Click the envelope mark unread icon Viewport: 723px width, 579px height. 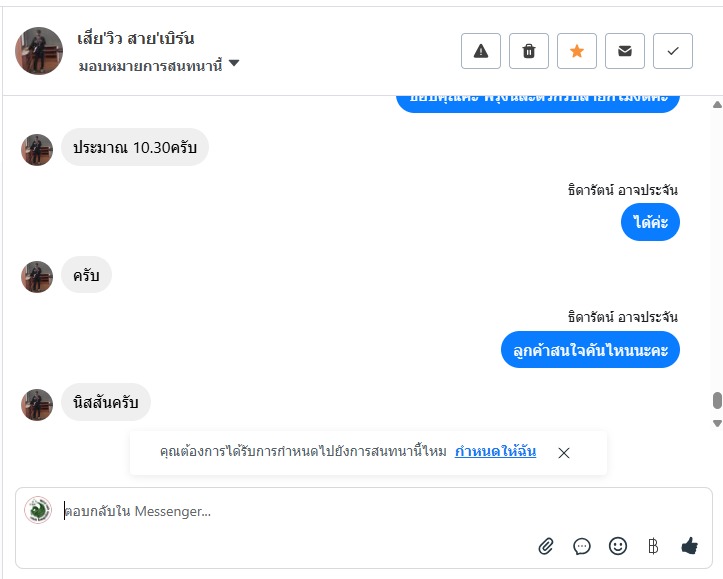625,51
